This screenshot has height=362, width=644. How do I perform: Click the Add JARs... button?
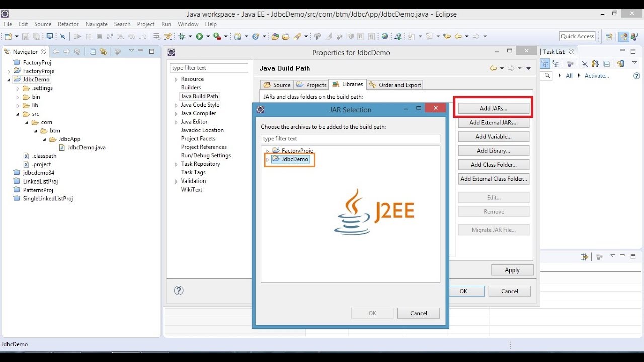coord(494,108)
